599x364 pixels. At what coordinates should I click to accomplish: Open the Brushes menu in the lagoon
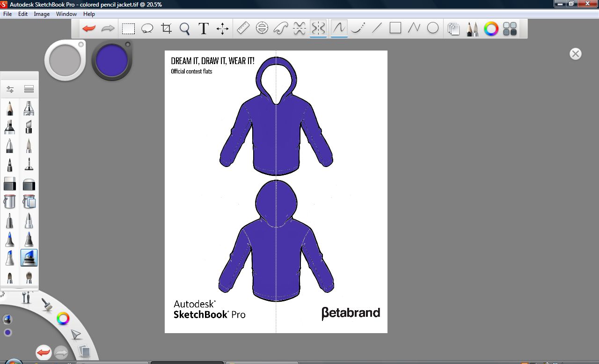pyautogui.click(x=46, y=305)
